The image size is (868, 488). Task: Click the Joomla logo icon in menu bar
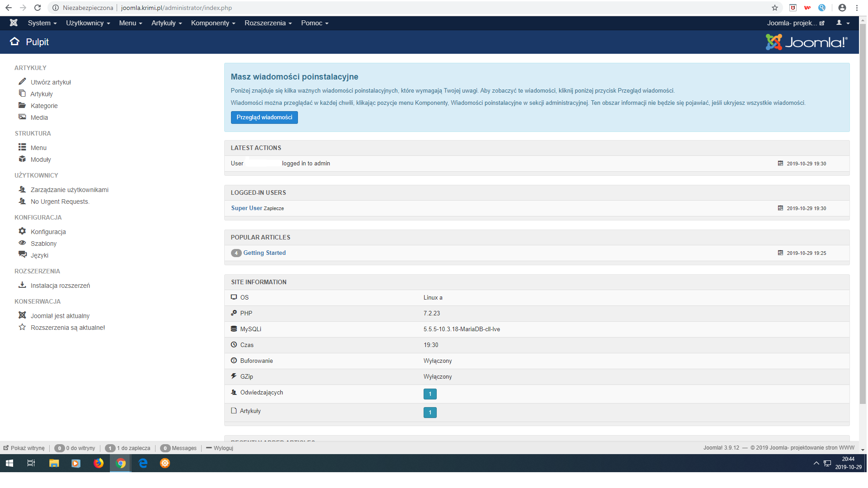coord(14,23)
